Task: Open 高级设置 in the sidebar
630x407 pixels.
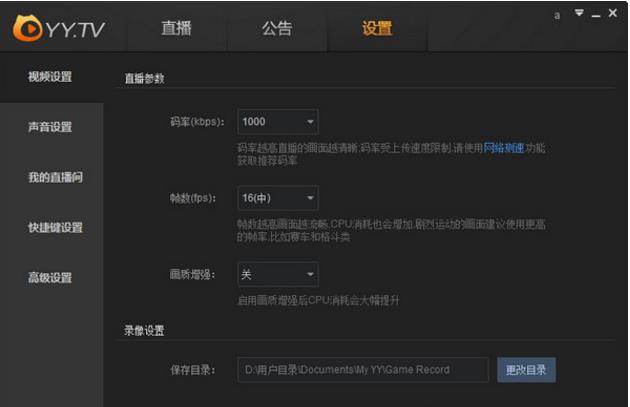Action: pyautogui.click(x=50, y=278)
